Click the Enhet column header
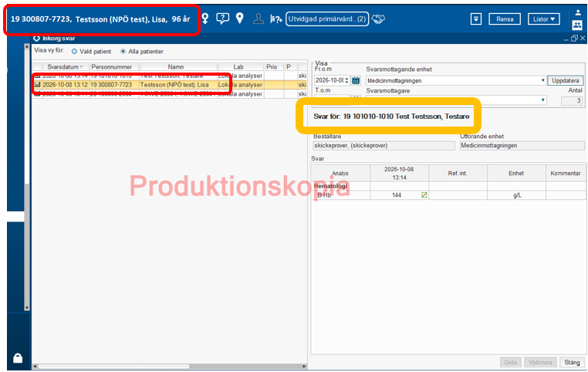Image resolution: width=588 pixels, height=372 pixels. tap(516, 173)
